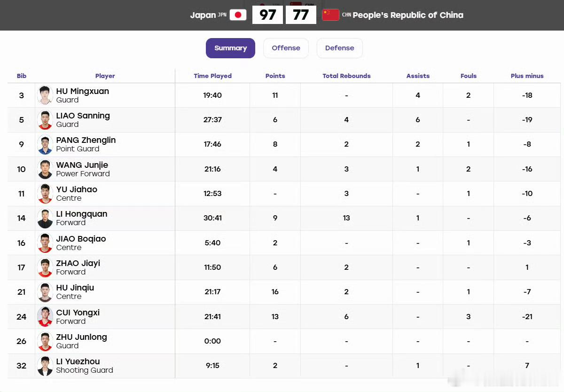Sort by Total Rebounds header
This screenshot has height=392, width=564.
coord(346,76)
